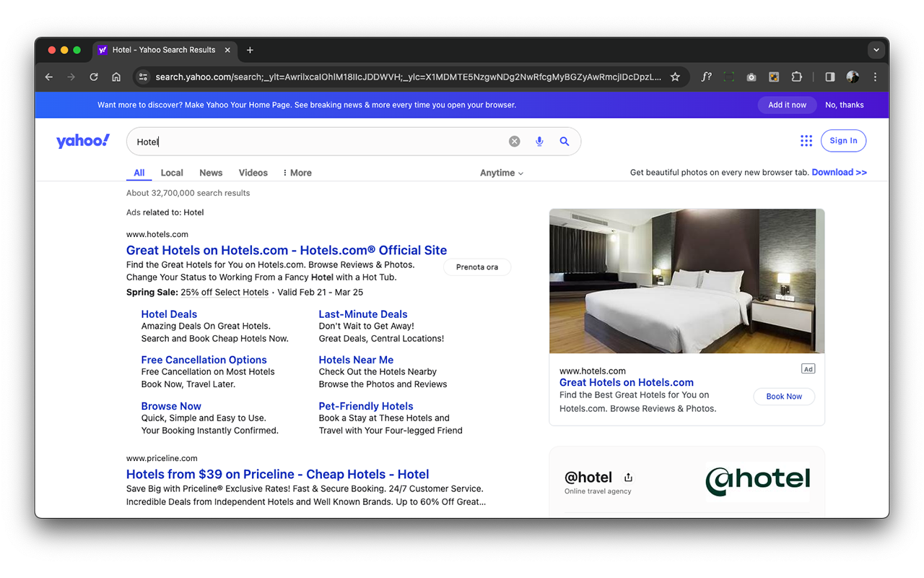Open the Yahoo apps grid icon
Image resolution: width=924 pixels, height=578 pixels.
[806, 141]
